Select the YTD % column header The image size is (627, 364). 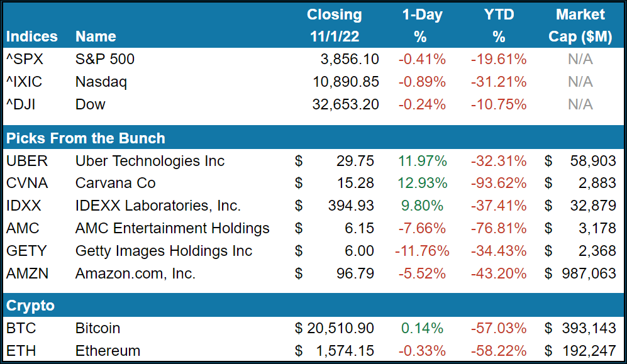click(x=499, y=26)
